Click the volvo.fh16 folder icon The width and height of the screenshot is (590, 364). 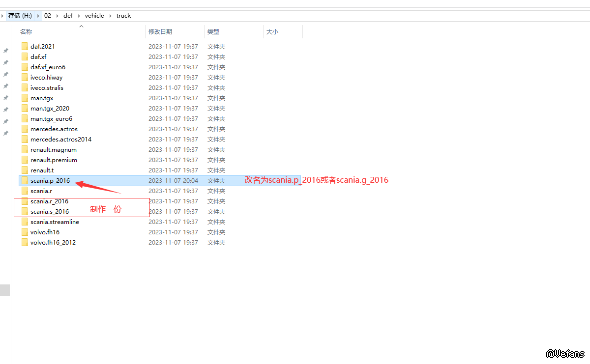[25, 232]
